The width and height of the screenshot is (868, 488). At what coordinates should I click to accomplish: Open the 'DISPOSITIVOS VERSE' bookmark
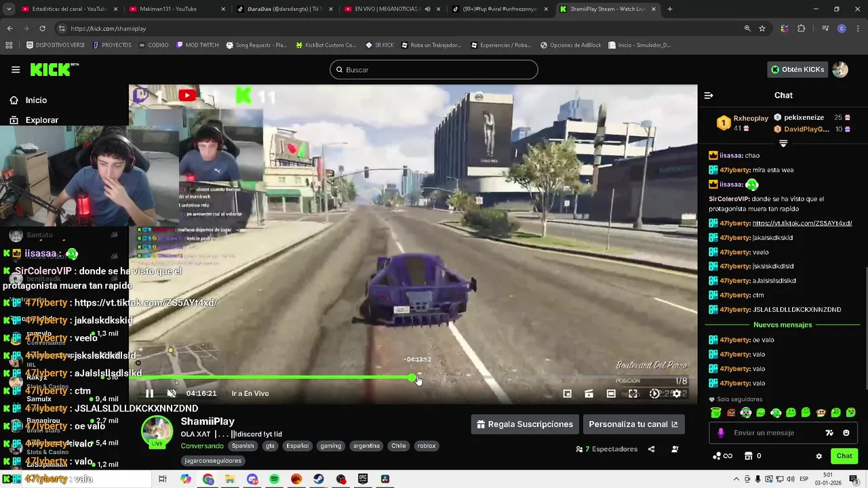tap(56, 45)
